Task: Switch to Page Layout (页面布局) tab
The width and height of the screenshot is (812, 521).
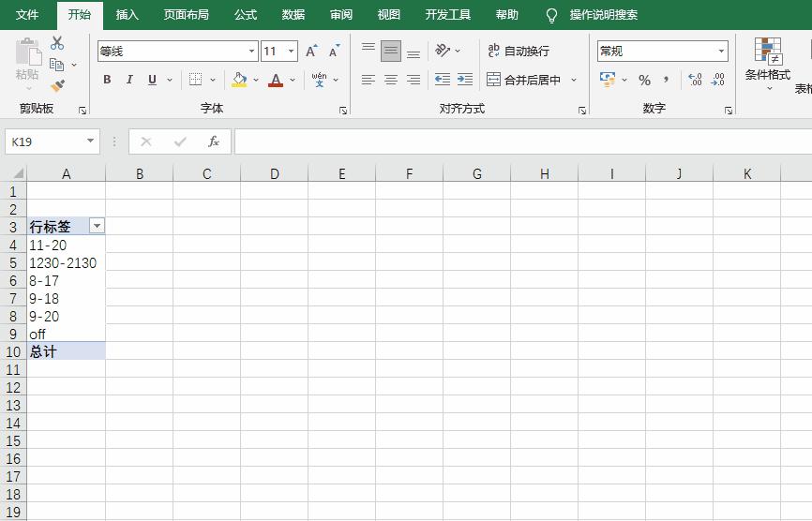Action: [x=187, y=14]
